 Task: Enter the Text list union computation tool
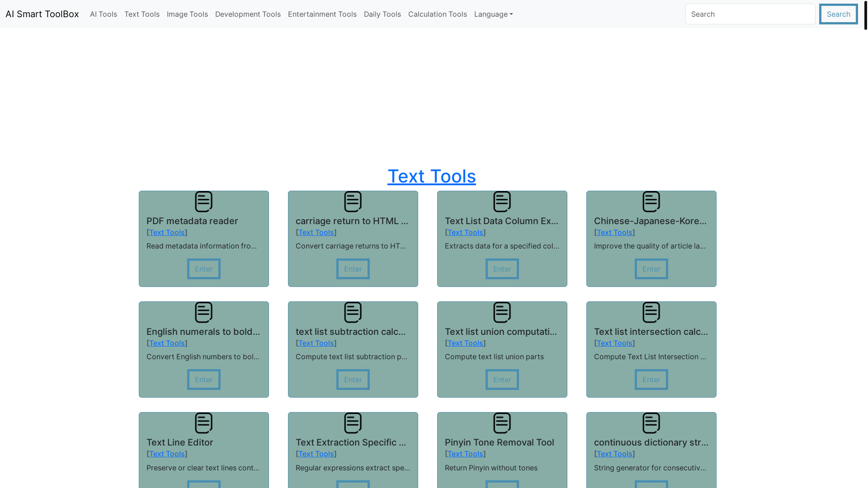click(502, 380)
